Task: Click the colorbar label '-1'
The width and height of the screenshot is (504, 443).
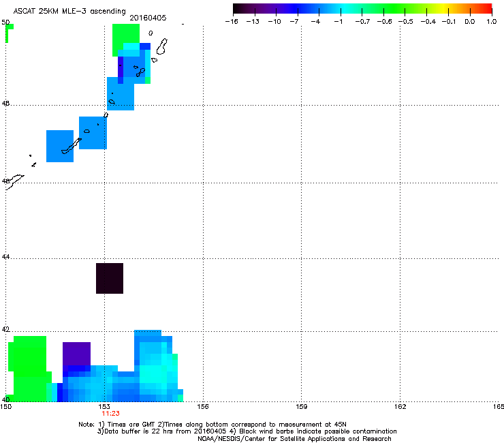Action: click(338, 22)
